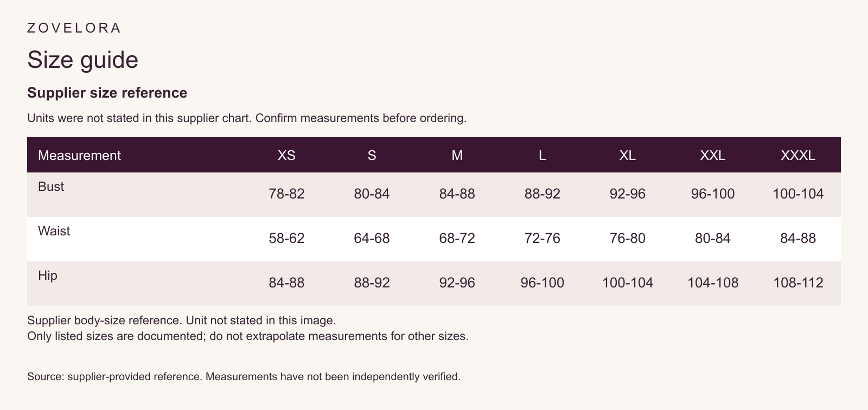Click the Supplier size reference subheading
Image resolution: width=868 pixels, height=410 pixels.
click(107, 93)
